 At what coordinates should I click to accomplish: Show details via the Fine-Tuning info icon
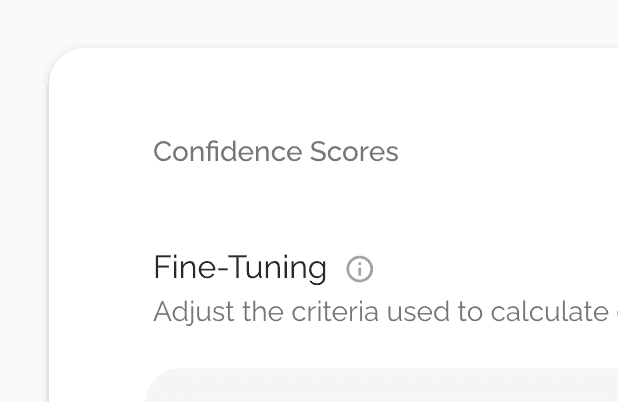[359, 269]
